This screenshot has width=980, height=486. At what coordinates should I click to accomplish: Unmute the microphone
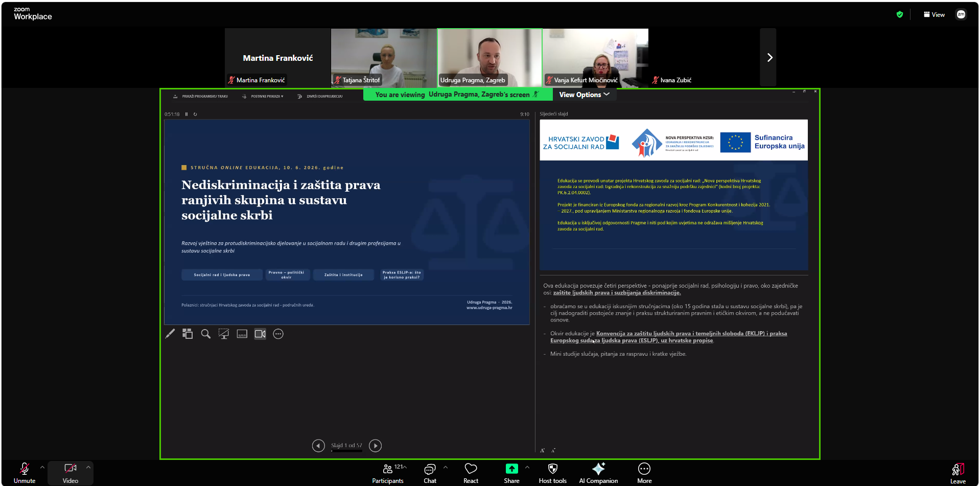24,473
